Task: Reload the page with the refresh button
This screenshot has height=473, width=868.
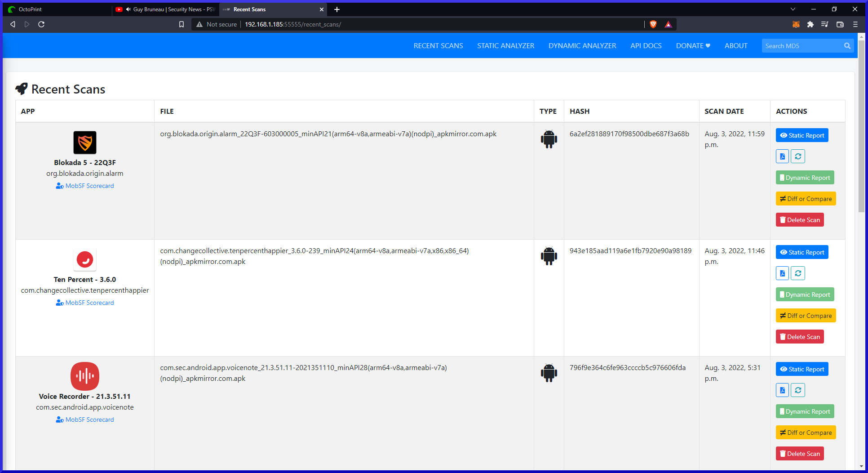Action: (x=41, y=24)
